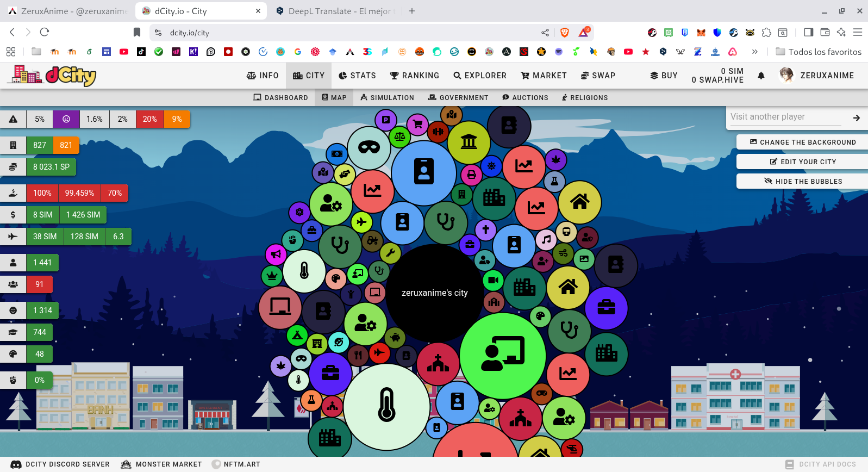Bookmark this page in the address bar
868x472 pixels.
(x=137, y=33)
